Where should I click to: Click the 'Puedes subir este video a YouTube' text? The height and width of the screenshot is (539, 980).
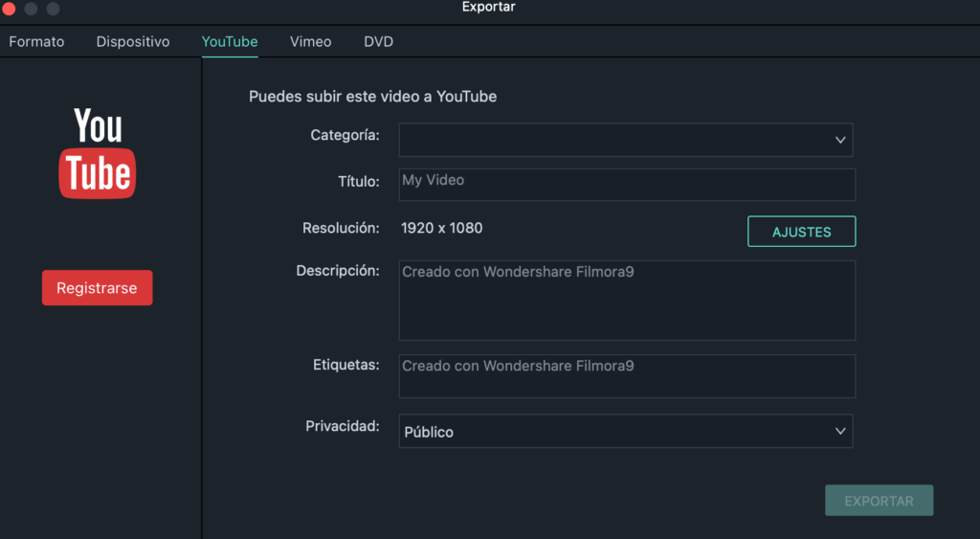[372, 97]
